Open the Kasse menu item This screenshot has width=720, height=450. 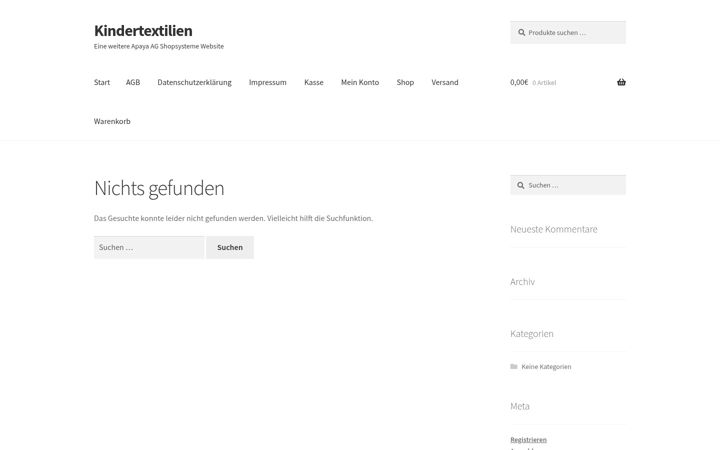point(314,82)
